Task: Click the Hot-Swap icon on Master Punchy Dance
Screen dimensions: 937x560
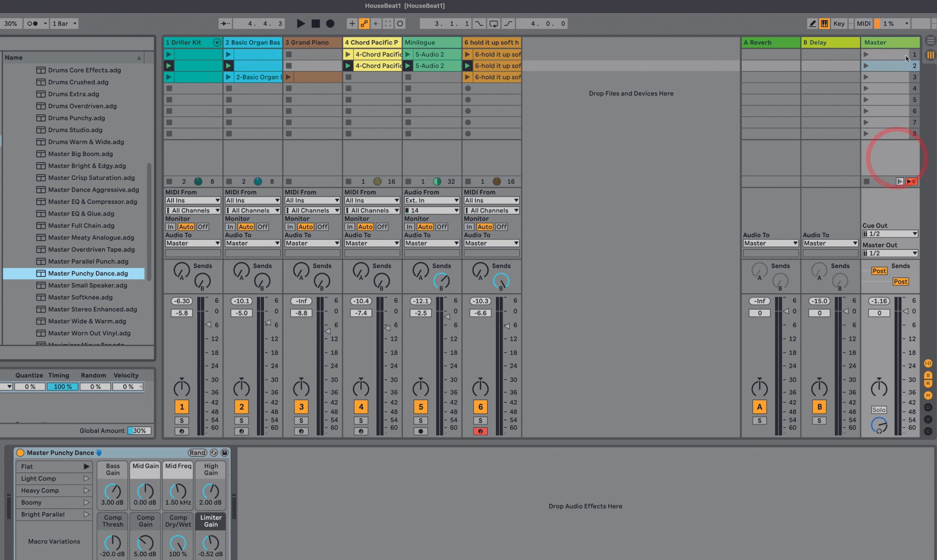Action: (214, 452)
